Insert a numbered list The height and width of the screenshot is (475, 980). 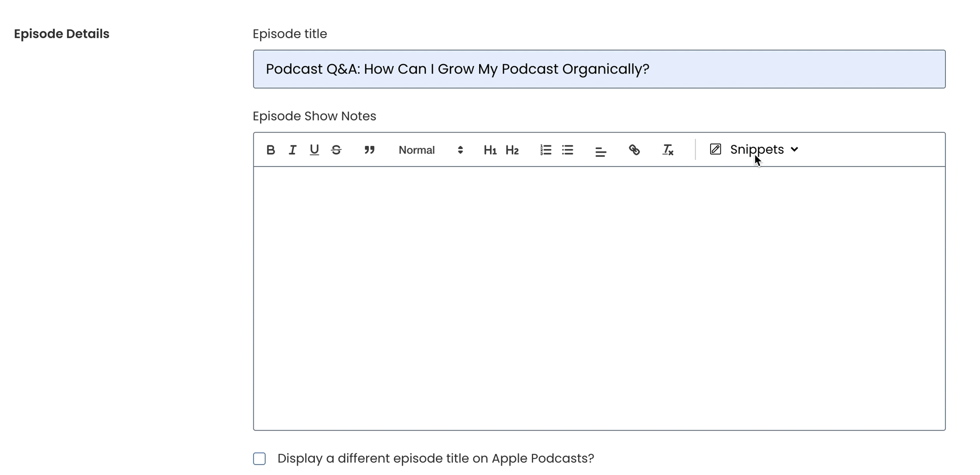[545, 150]
